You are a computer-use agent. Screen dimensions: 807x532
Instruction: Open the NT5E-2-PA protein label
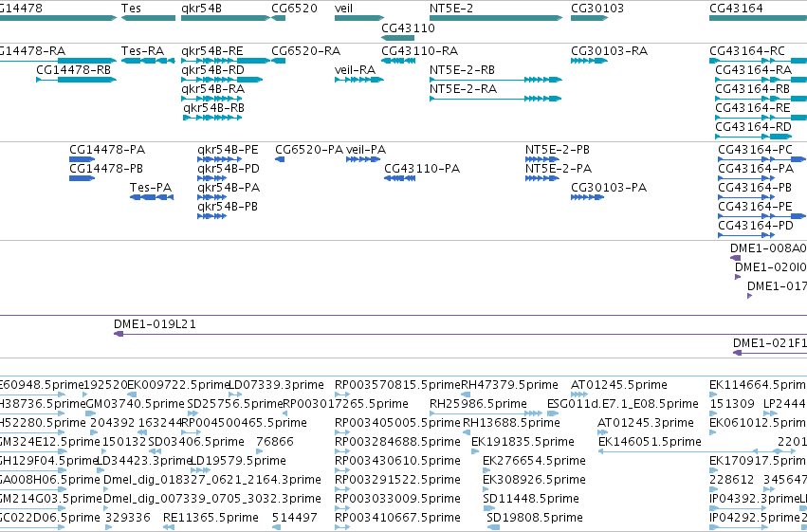(x=559, y=169)
